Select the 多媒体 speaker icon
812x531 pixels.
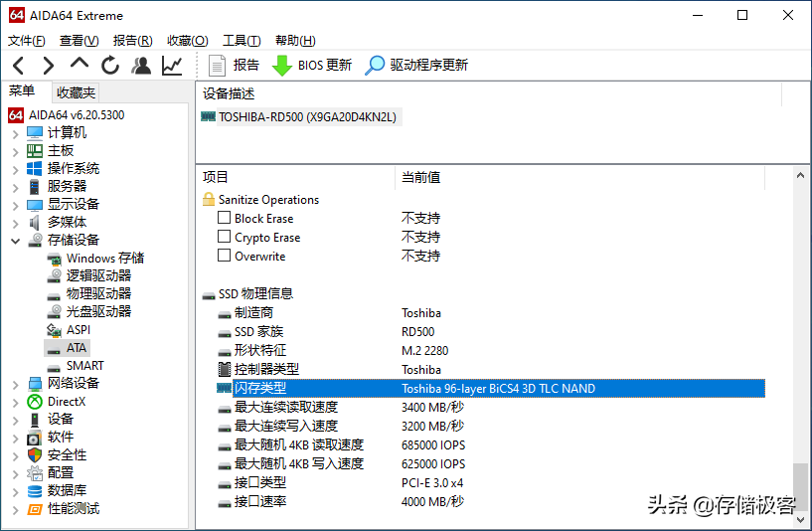pos(35,222)
